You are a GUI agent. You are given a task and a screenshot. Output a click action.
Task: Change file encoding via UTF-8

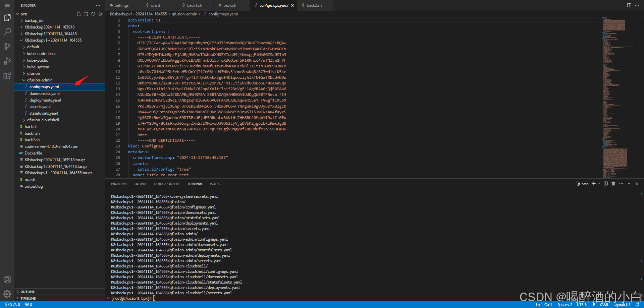pos(582,305)
